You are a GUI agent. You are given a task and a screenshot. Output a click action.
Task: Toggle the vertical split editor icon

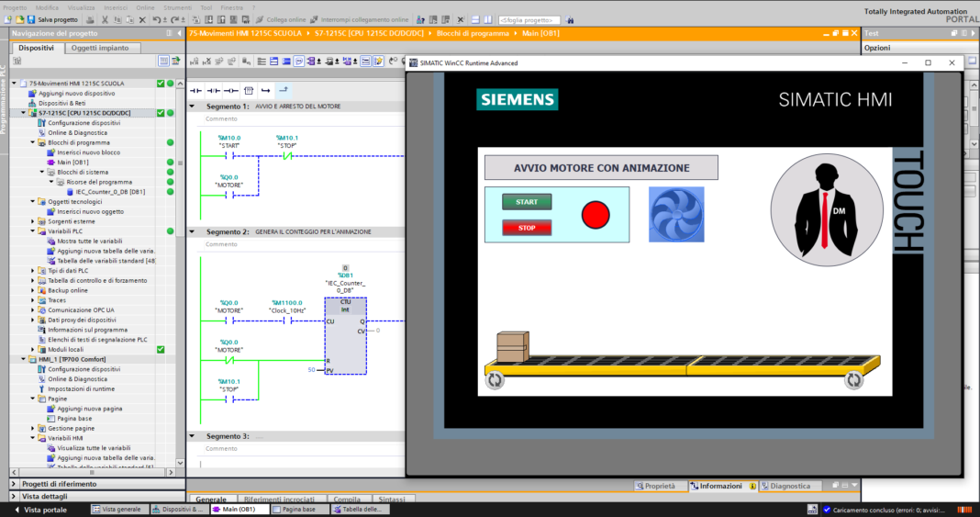488,20
